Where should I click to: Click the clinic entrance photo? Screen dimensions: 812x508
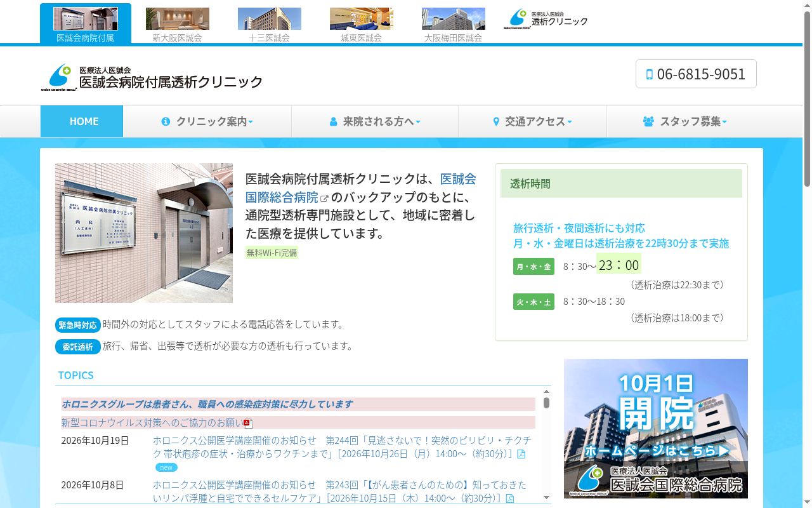pos(144,233)
